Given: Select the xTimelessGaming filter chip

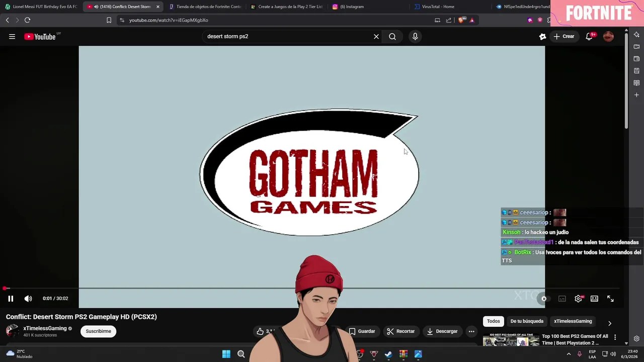Looking at the screenshot, I should 573,321.
